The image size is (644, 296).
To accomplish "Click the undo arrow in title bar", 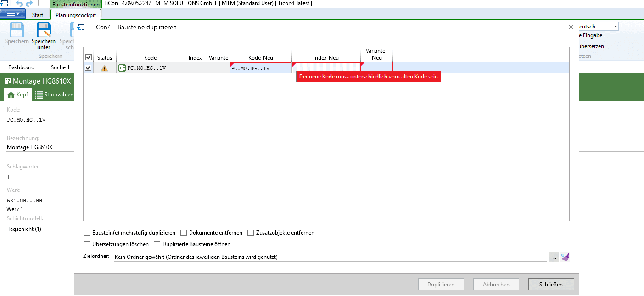I will point(19,4).
